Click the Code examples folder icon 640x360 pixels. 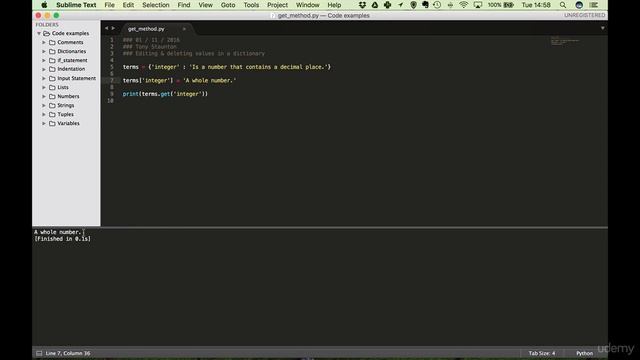pos(47,33)
